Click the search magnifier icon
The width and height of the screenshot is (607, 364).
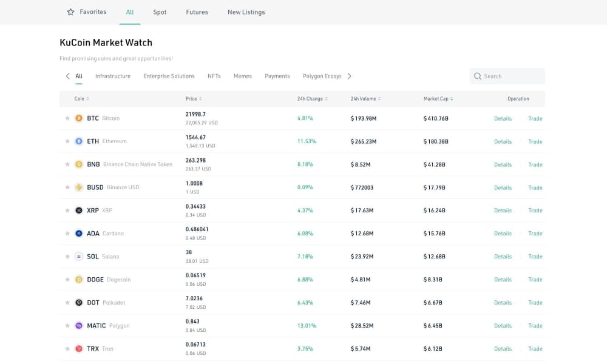[477, 76]
